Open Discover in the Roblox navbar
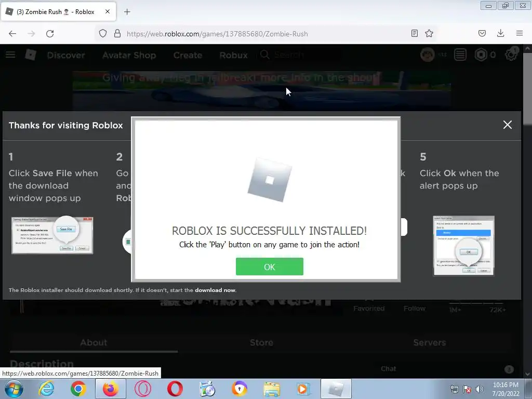Viewport: 532px width, 399px height. [66, 55]
